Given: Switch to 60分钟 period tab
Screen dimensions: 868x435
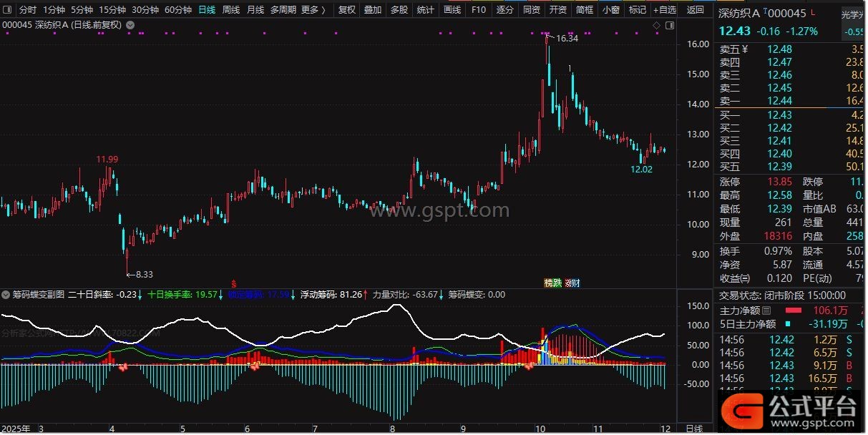Looking at the screenshot, I should click(x=177, y=10).
